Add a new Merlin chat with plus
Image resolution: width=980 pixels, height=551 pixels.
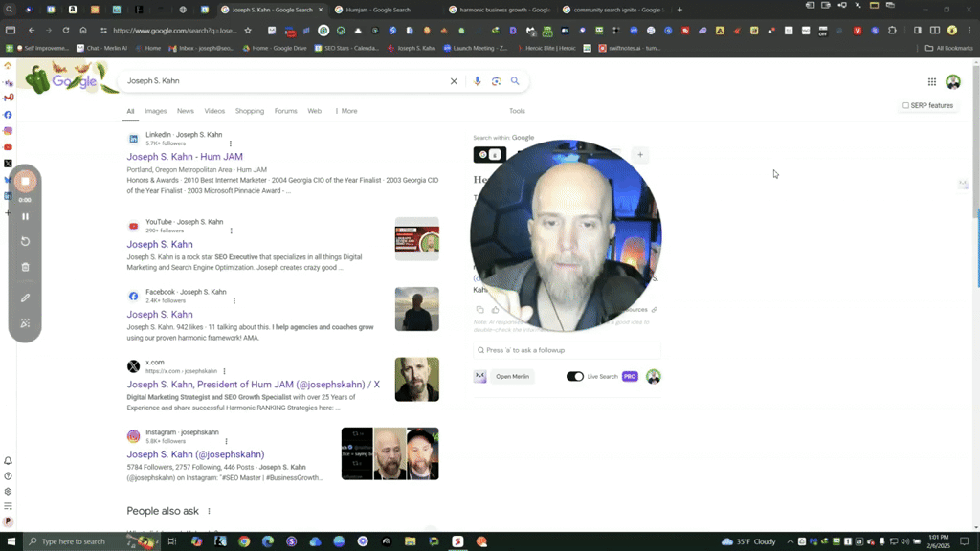click(x=640, y=155)
